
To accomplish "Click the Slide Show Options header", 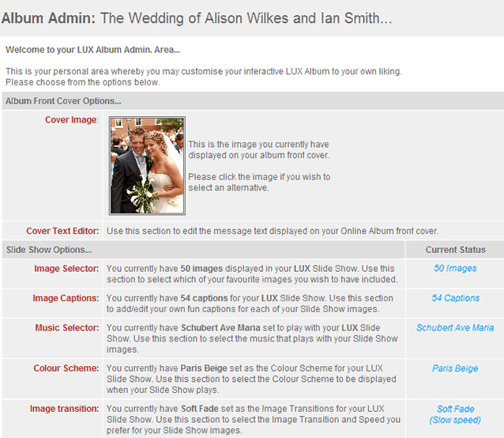I will click(x=49, y=250).
